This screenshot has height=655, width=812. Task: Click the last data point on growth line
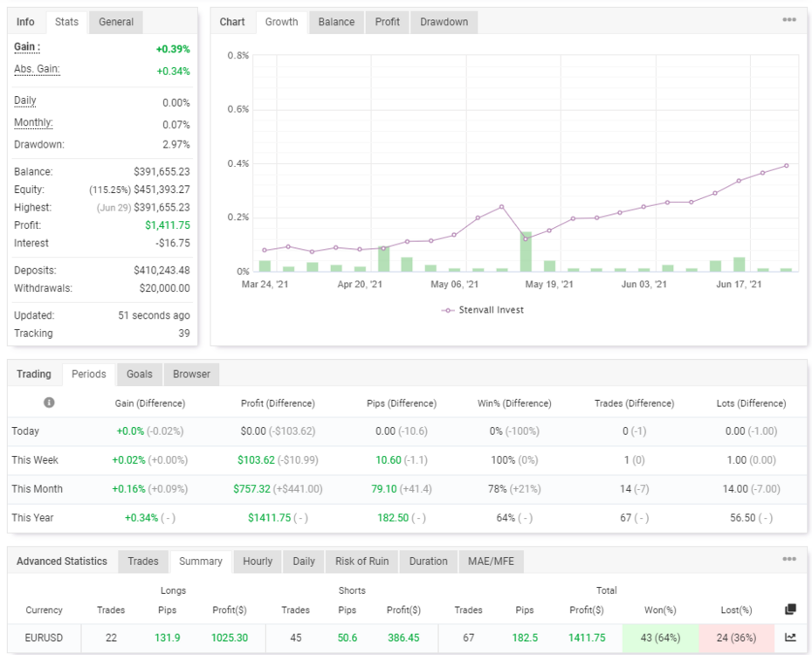pyautogui.click(x=786, y=166)
